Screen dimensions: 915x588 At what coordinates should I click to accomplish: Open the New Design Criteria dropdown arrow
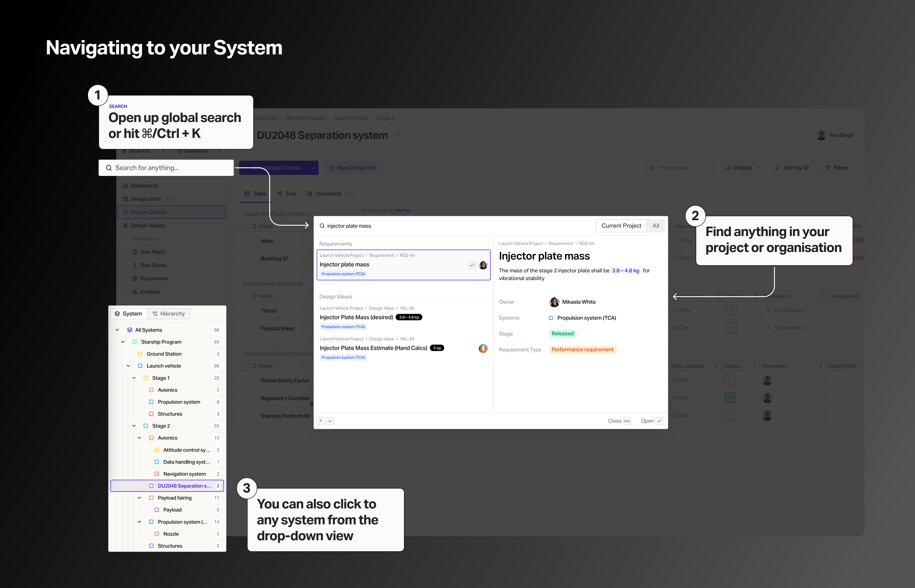(313, 168)
